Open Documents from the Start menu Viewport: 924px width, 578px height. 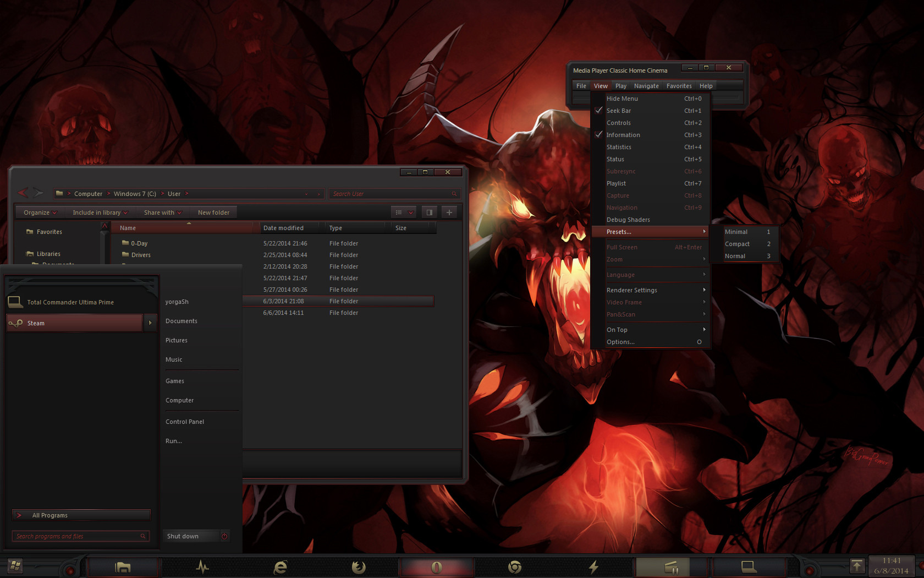(182, 321)
